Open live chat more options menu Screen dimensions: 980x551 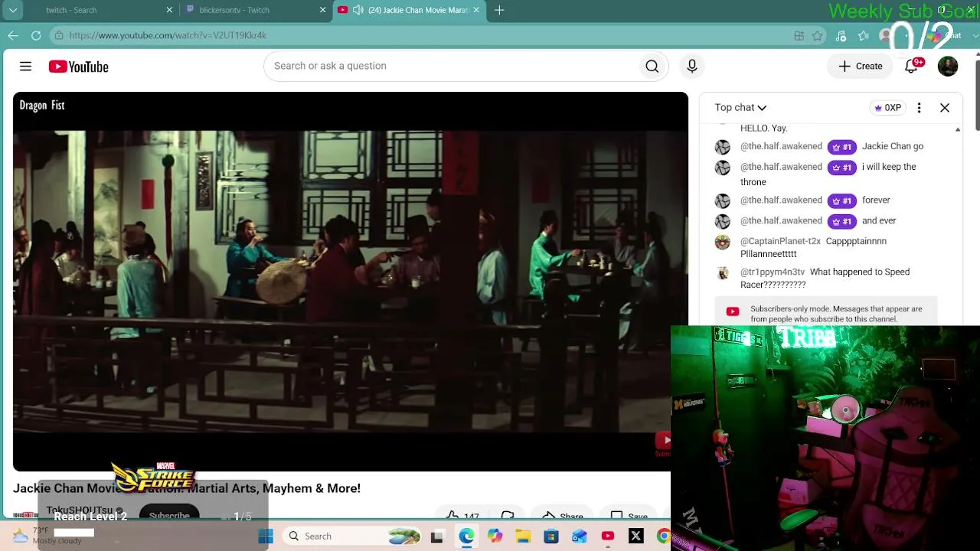(x=919, y=108)
